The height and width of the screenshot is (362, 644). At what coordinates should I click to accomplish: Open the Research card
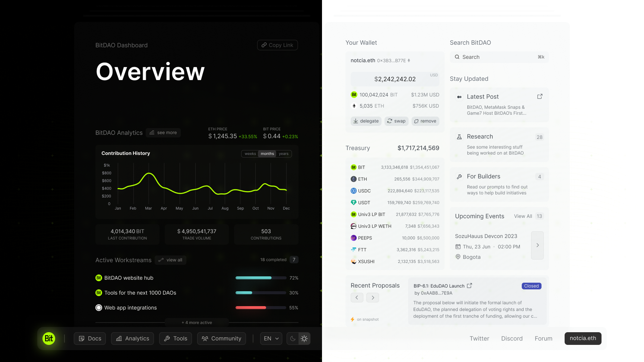(499, 145)
